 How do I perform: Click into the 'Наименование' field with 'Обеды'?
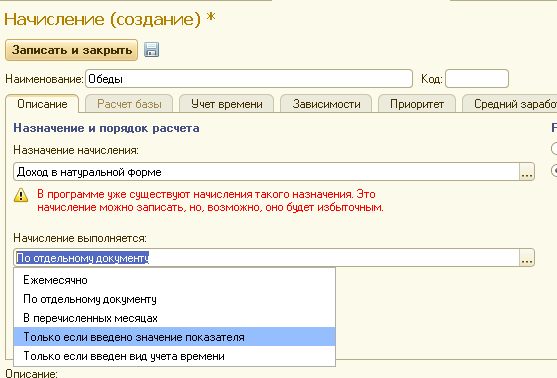pyautogui.click(x=249, y=79)
